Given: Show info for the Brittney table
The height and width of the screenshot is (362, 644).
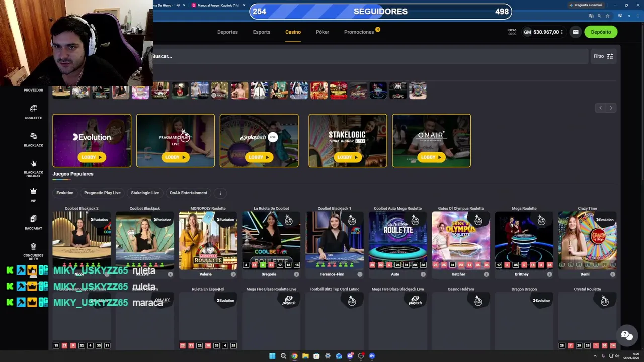Looking at the screenshot, I should point(549,274).
